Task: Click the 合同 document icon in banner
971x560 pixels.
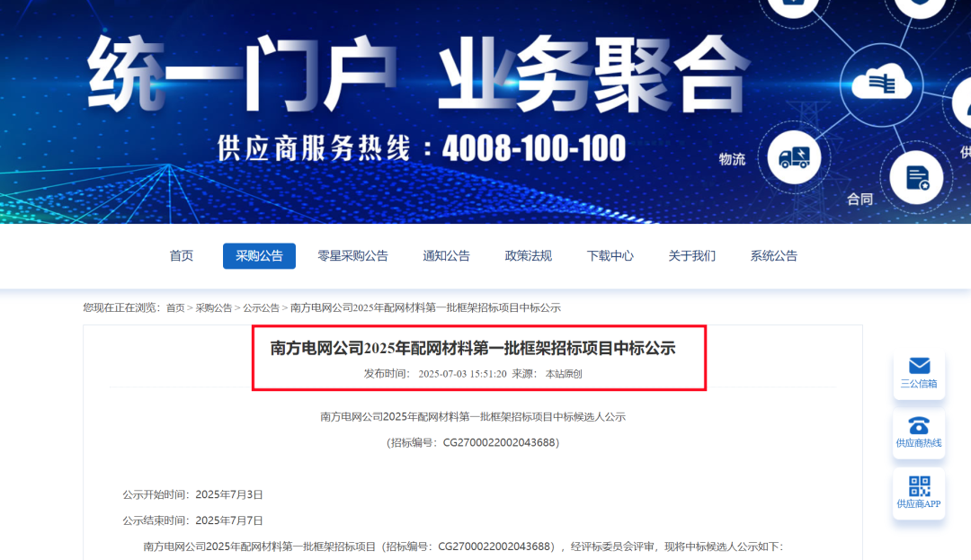Action: [x=916, y=178]
